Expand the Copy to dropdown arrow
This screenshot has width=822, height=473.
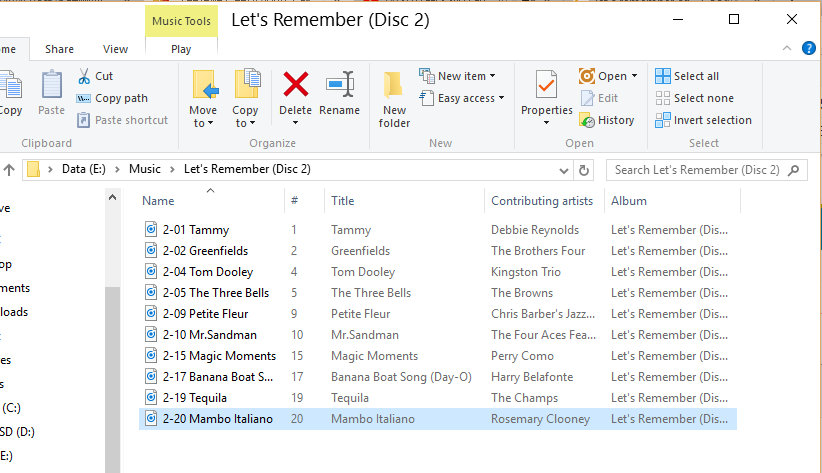pyautogui.click(x=253, y=123)
